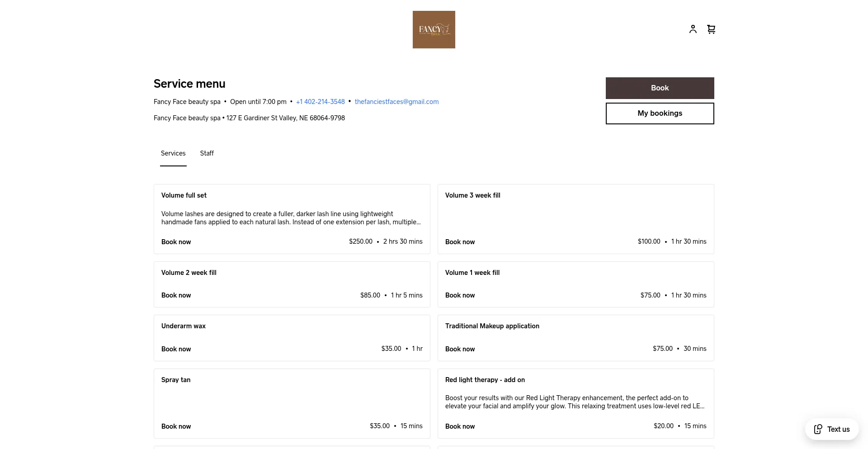The image size is (868, 449).
Task: Book now for Traditional Makeup application
Action: coord(460,349)
